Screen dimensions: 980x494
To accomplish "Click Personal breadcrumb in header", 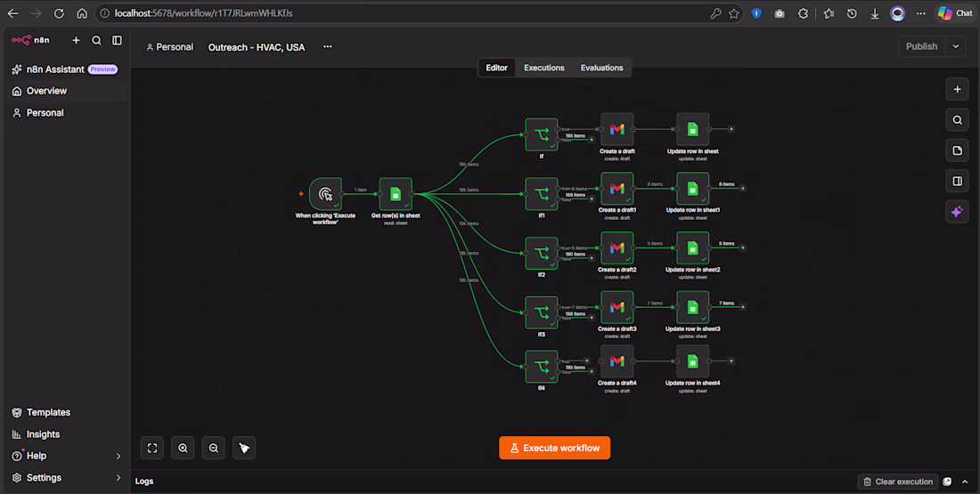I will click(170, 47).
